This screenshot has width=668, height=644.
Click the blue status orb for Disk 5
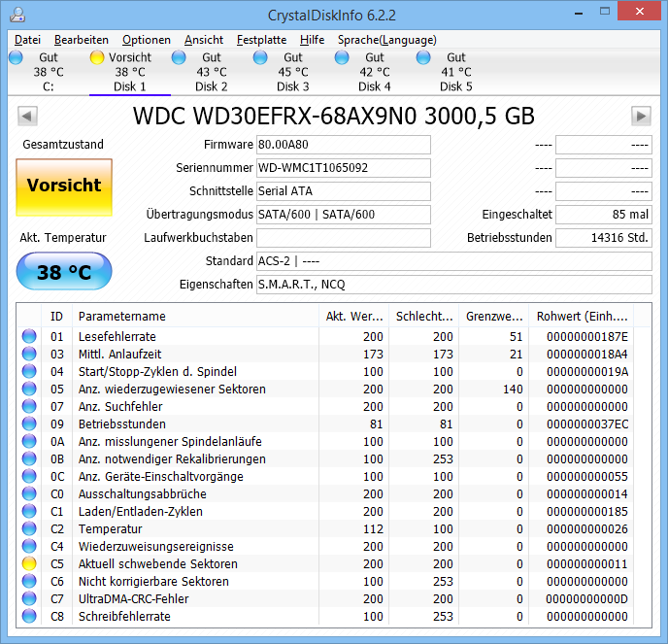[x=423, y=57]
